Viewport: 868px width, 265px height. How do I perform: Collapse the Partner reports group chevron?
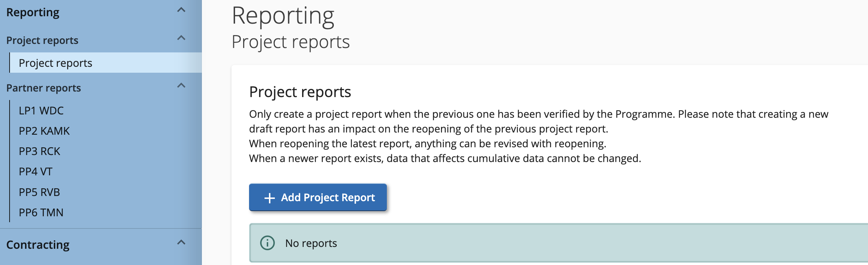point(181,86)
